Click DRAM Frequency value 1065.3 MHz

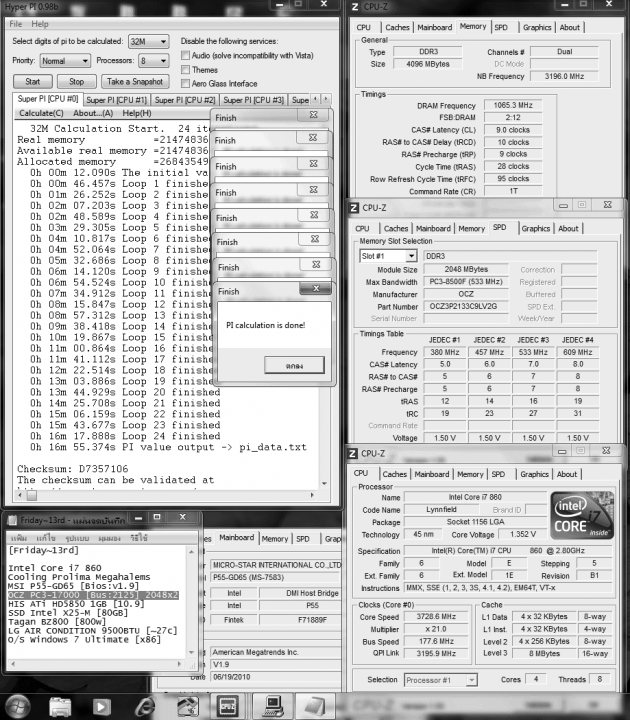click(x=513, y=106)
